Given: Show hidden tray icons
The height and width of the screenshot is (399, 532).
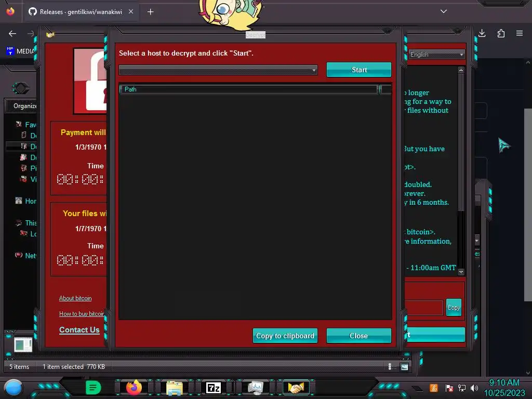Looking at the screenshot, I should pos(417,389).
